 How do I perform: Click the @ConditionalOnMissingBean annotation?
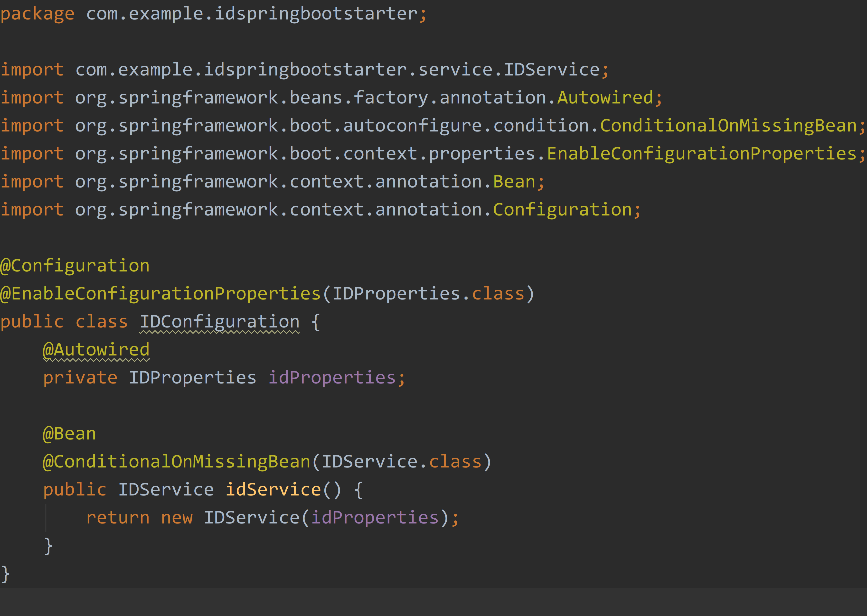point(177,462)
